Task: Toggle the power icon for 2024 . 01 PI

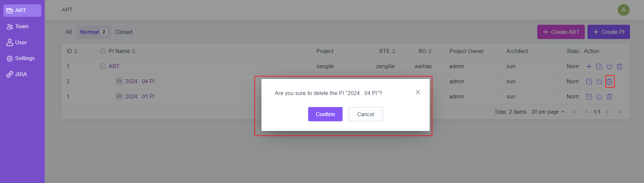Action: [599, 97]
